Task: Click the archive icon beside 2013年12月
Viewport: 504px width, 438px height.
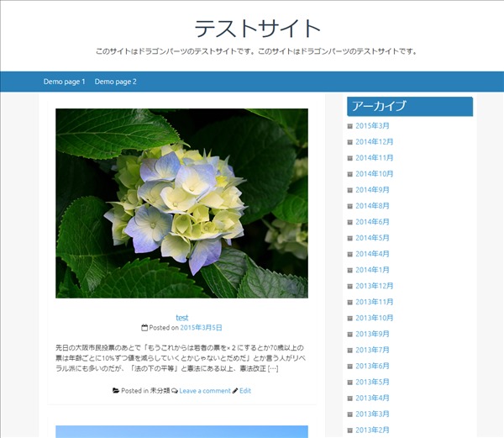Action: [350, 287]
